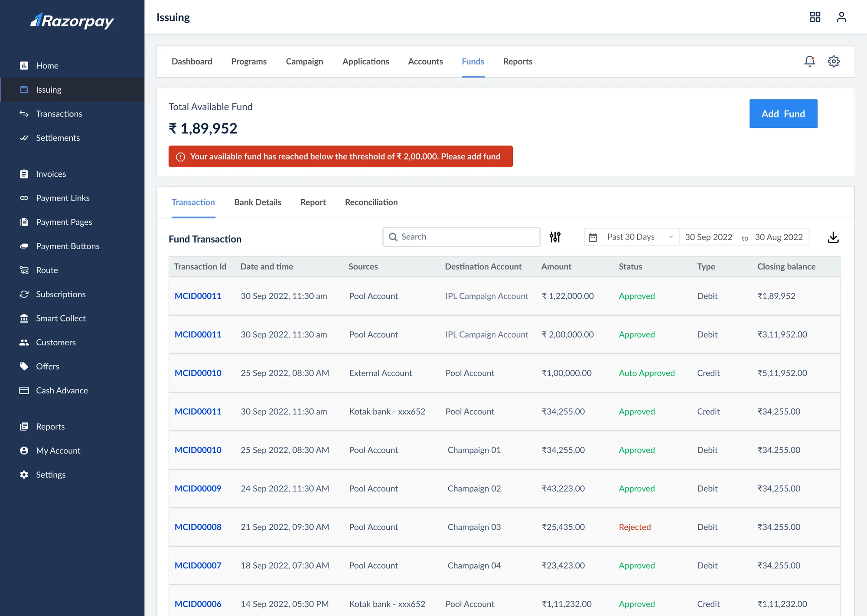Open the Issuing settings gear icon
867x616 pixels.
(x=834, y=62)
